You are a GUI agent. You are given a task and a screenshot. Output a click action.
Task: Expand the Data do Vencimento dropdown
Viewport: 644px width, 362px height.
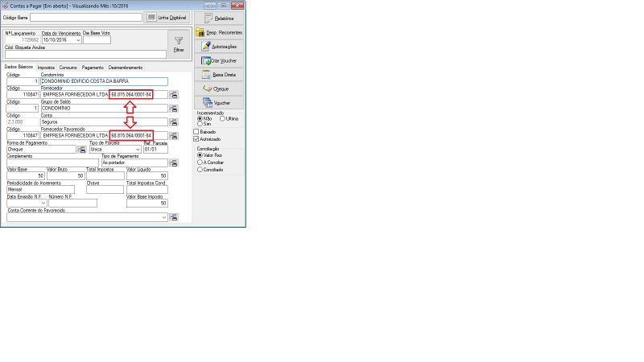(78, 39)
